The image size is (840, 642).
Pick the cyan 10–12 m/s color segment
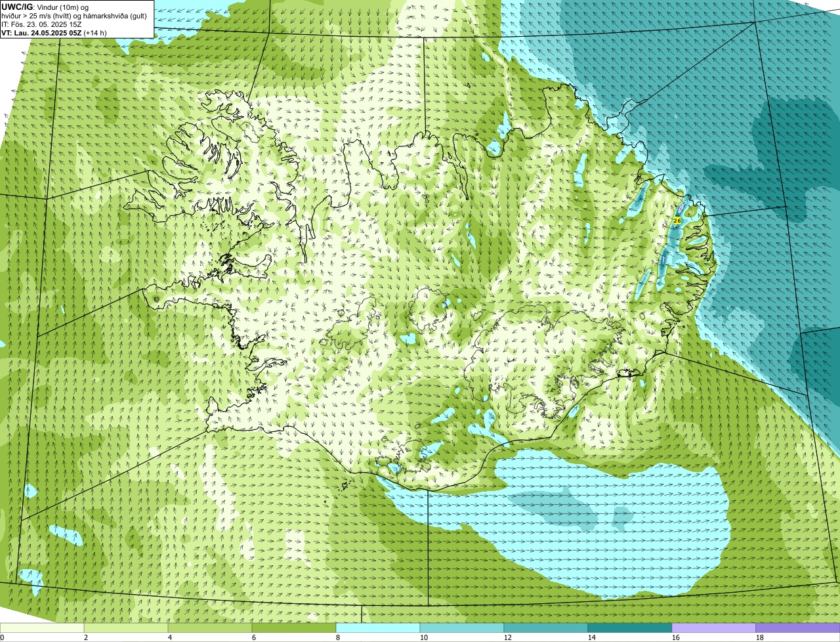pos(462,628)
